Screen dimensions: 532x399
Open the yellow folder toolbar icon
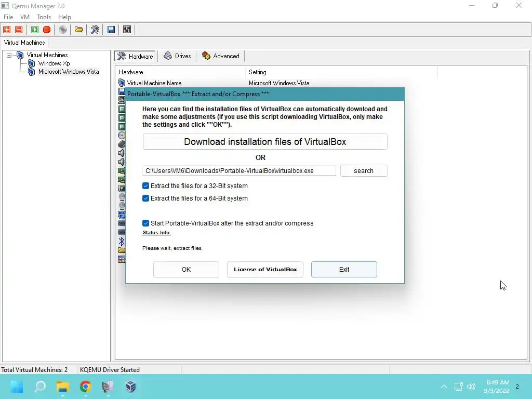point(79,30)
